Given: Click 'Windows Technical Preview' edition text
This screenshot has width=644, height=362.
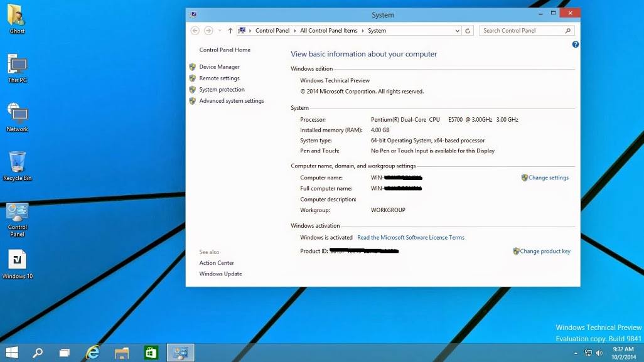Looking at the screenshot, I should click(x=335, y=81).
